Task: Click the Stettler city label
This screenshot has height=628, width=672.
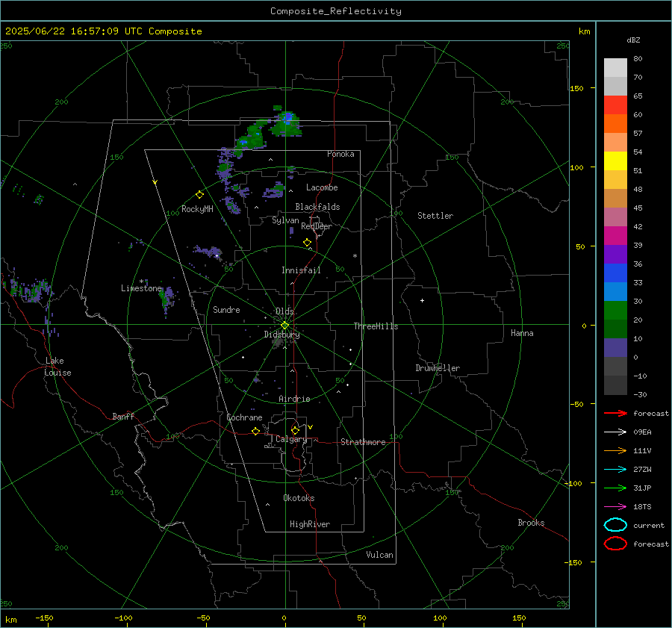Action: (x=435, y=216)
